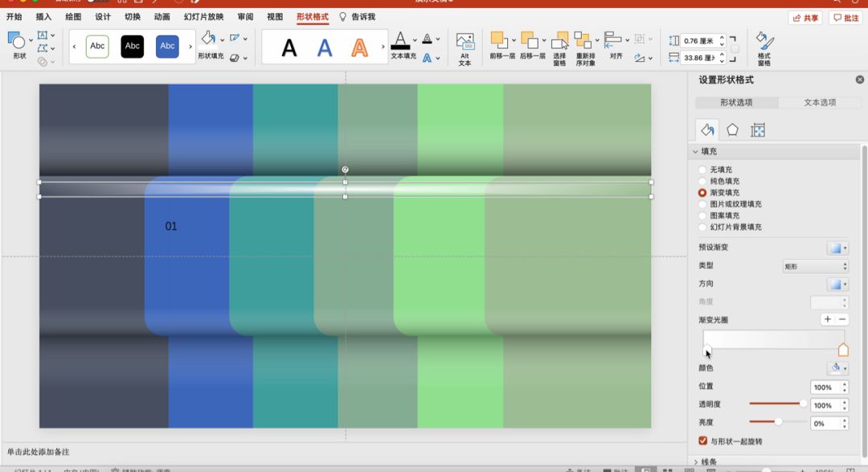Click 后移一层 send backward icon
This screenshot has height=472, width=868.
pyautogui.click(x=529, y=40)
